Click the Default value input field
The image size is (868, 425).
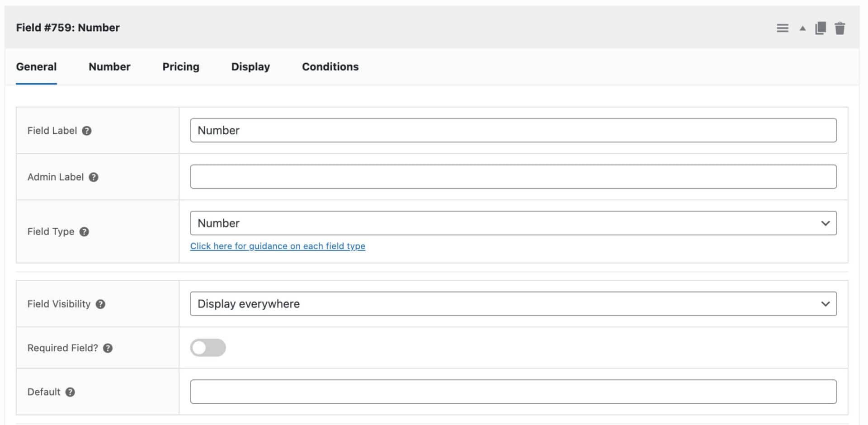tap(513, 392)
